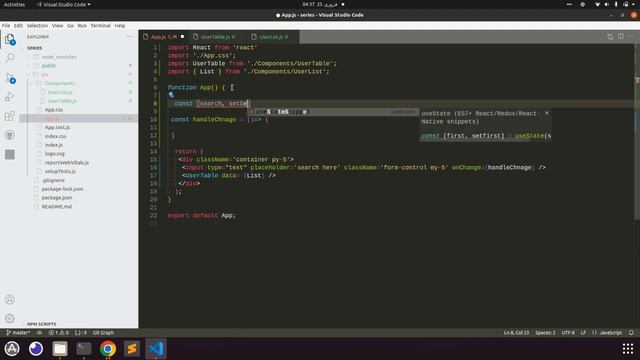The width and height of the screenshot is (640, 360).
Task: Open the Terminal menu
Action: (100, 26)
